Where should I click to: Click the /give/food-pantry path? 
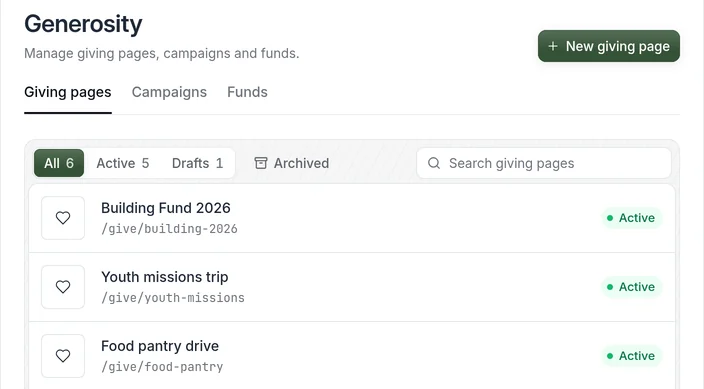(x=162, y=367)
